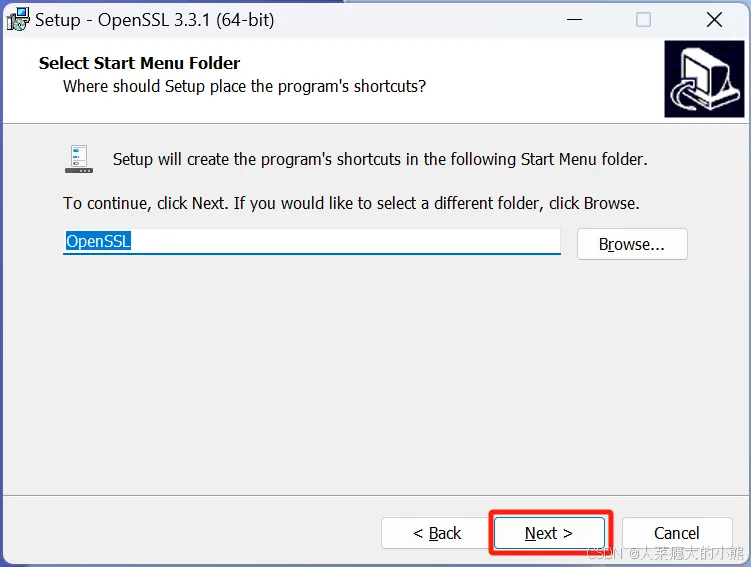Screen dimensions: 751x567
Task: Cancel the OpenSSL installation
Action: [x=676, y=533]
